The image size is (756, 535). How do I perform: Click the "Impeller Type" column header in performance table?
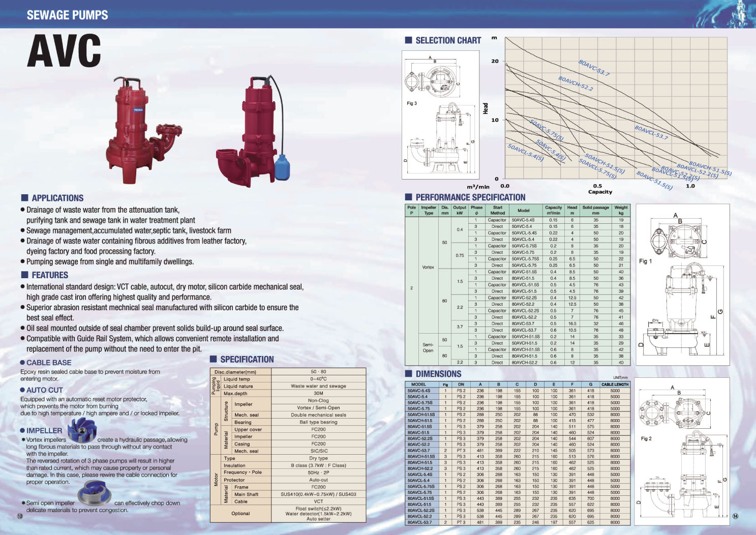pyautogui.click(x=429, y=210)
